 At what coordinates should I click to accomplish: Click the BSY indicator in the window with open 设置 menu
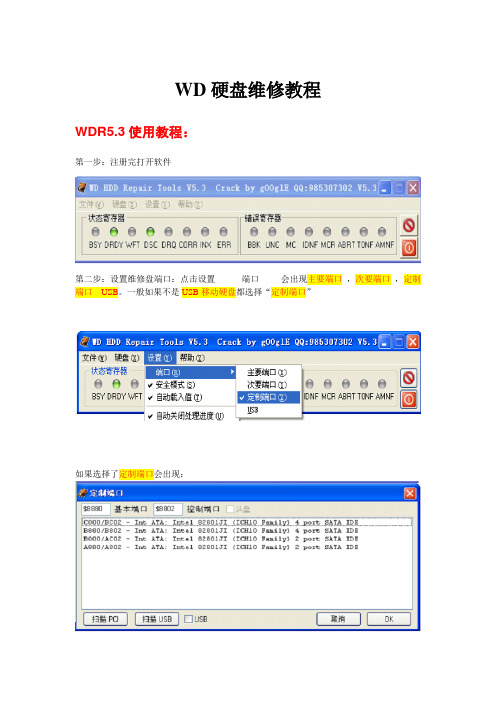click(98, 384)
